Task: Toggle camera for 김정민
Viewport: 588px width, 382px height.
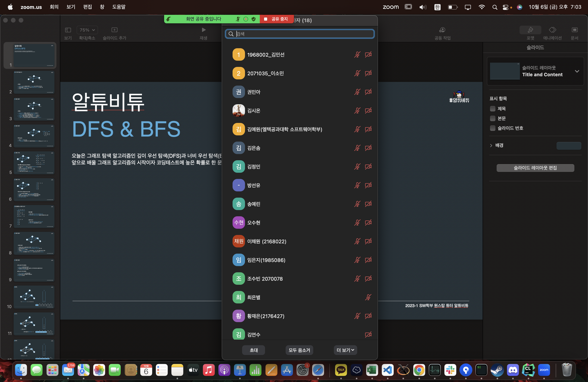Action: pyautogui.click(x=368, y=166)
